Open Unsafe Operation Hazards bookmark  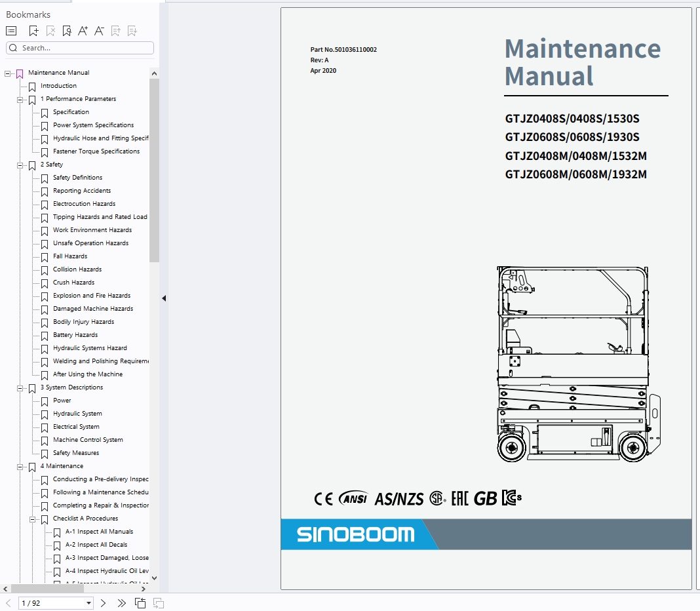(x=90, y=243)
